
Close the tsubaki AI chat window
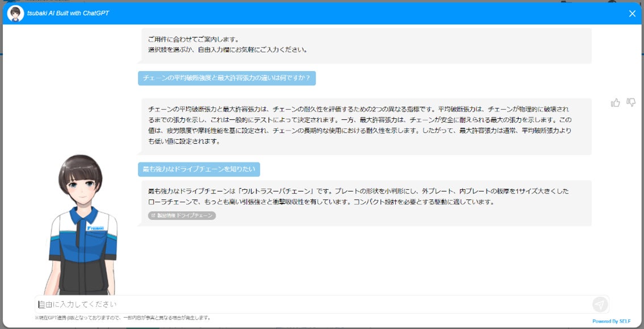632,14
